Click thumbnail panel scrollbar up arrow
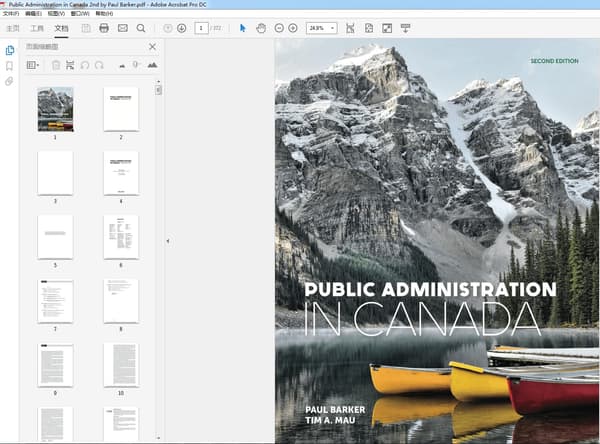Image resolution: width=600 pixels, height=444 pixels. click(158, 82)
